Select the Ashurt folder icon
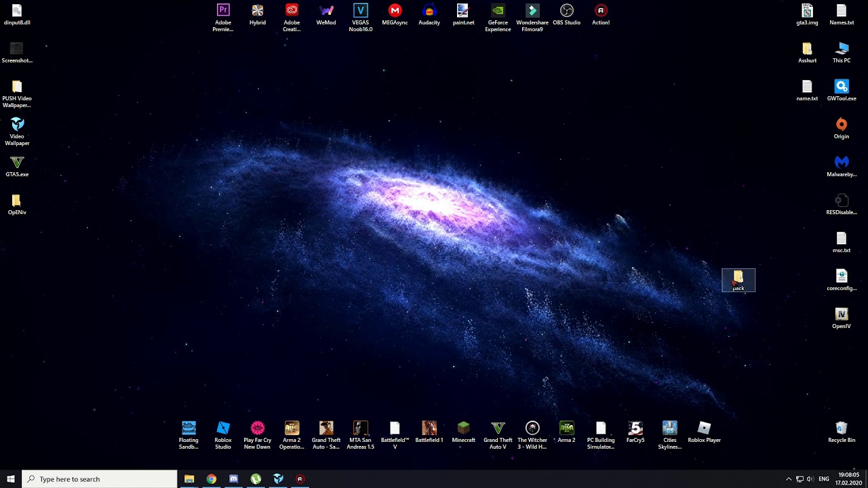The height and width of the screenshot is (488, 868). [x=807, y=53]
